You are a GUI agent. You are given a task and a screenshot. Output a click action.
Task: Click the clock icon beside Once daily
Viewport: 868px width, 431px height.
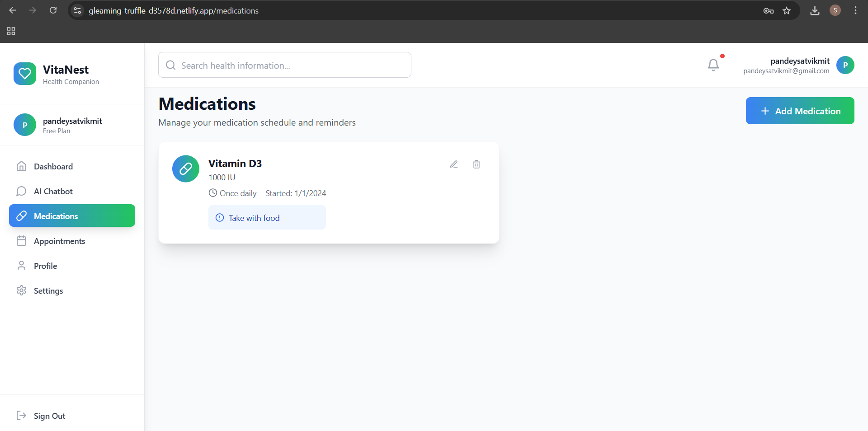click(213, 193)
